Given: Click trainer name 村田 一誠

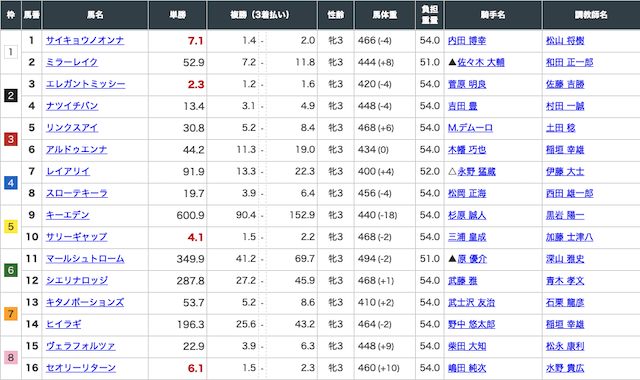Looking at the screenshot, I should point(565,106).
